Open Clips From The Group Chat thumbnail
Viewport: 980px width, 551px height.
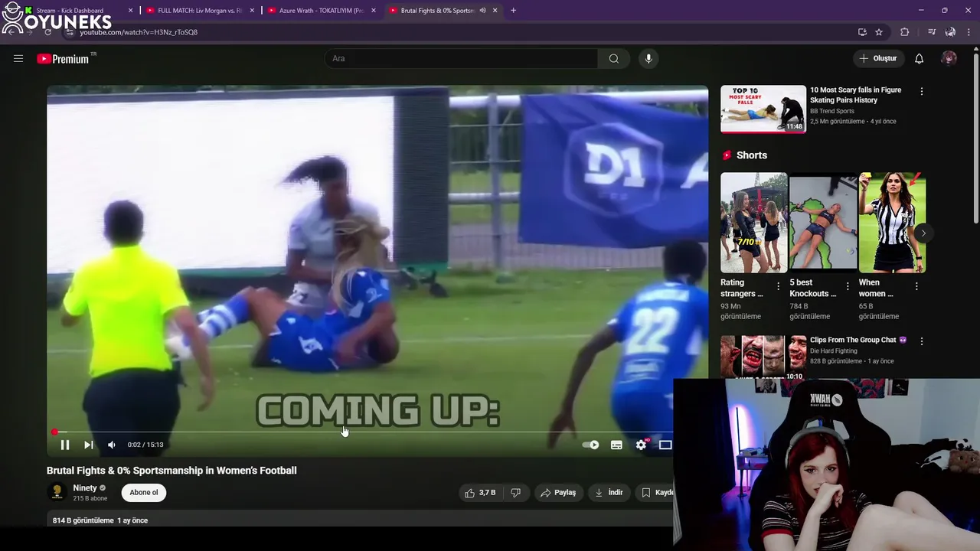[763, 357]
